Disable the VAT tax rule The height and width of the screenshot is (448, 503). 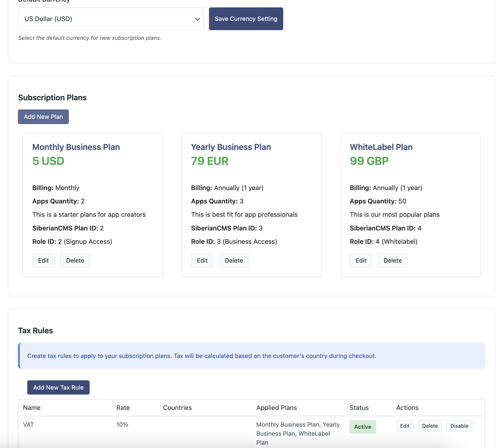(459, 426)
